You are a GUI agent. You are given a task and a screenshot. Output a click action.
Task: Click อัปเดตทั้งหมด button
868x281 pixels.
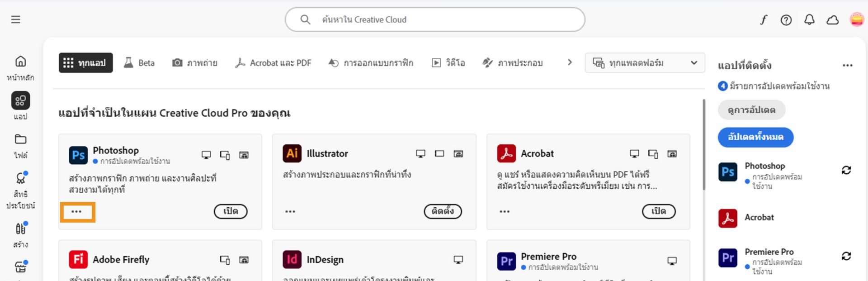click(x=755, y=137)
